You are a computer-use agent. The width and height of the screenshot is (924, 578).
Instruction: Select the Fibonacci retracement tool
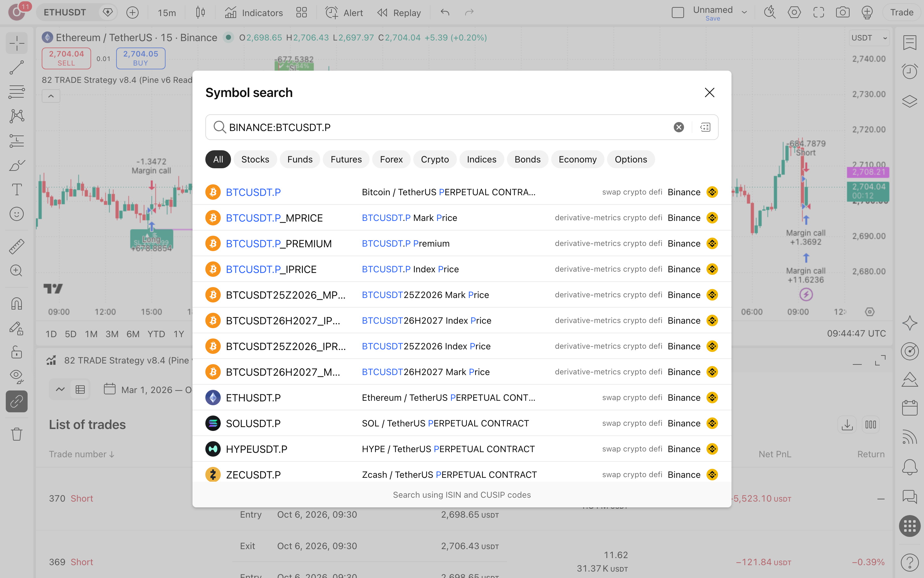[17, 92]
